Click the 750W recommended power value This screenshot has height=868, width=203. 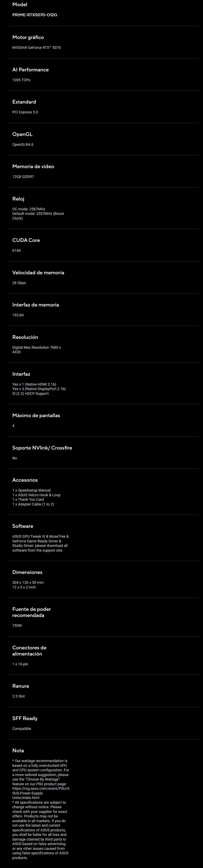pyautogui.click(x=17, y=626)
